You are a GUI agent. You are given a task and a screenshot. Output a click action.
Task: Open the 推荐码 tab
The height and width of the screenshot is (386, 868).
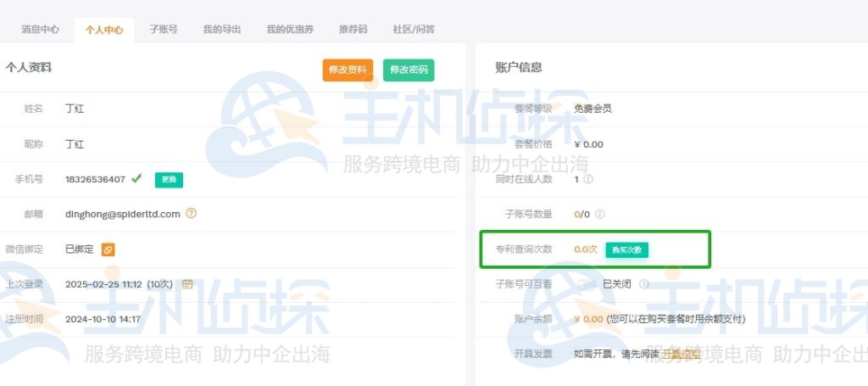[x=353, y=30]
